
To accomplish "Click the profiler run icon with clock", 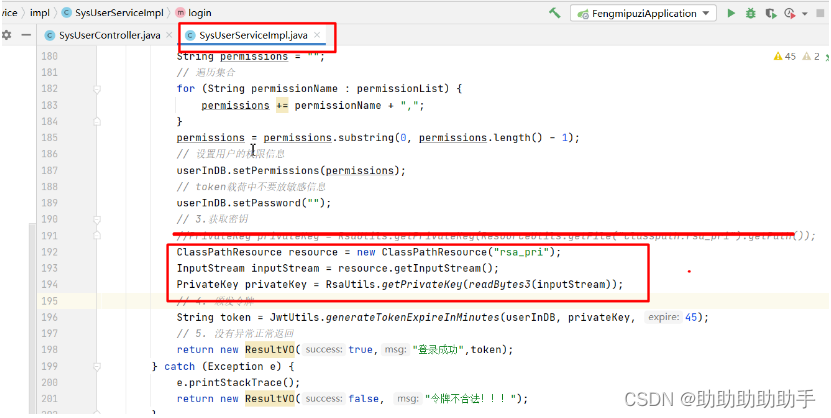I will pos(790,13).
